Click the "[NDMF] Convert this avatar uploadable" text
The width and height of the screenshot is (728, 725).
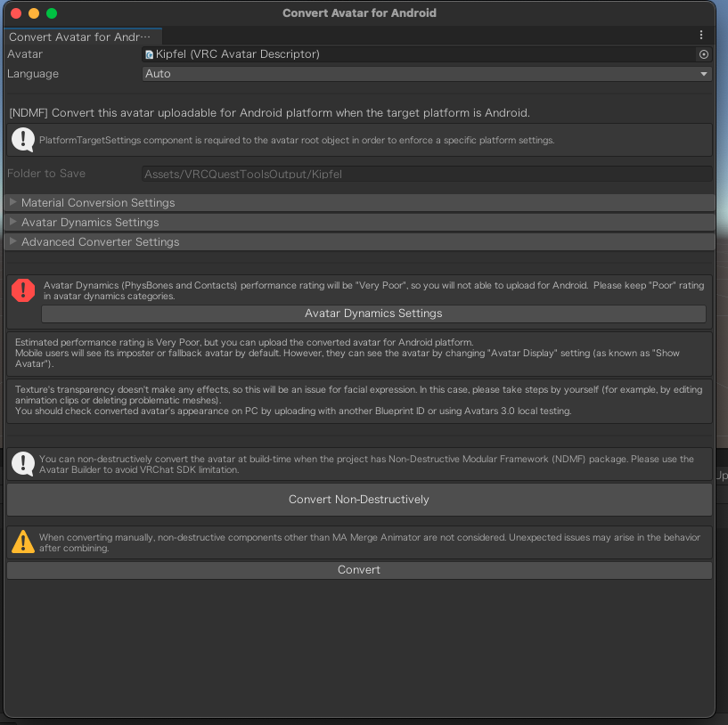click(269, 113)
